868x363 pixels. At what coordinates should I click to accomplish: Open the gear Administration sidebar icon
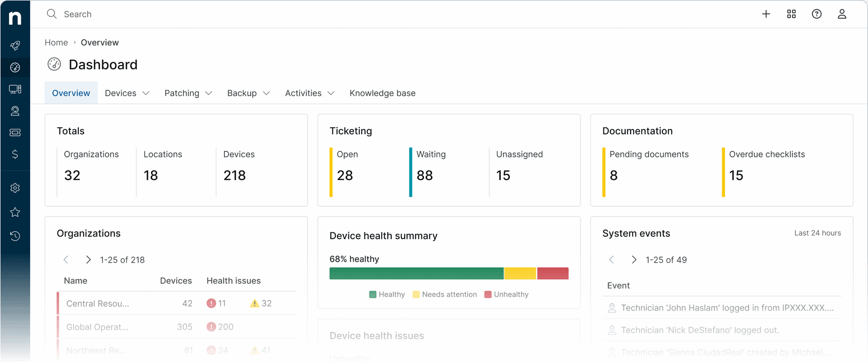[15, 188]
